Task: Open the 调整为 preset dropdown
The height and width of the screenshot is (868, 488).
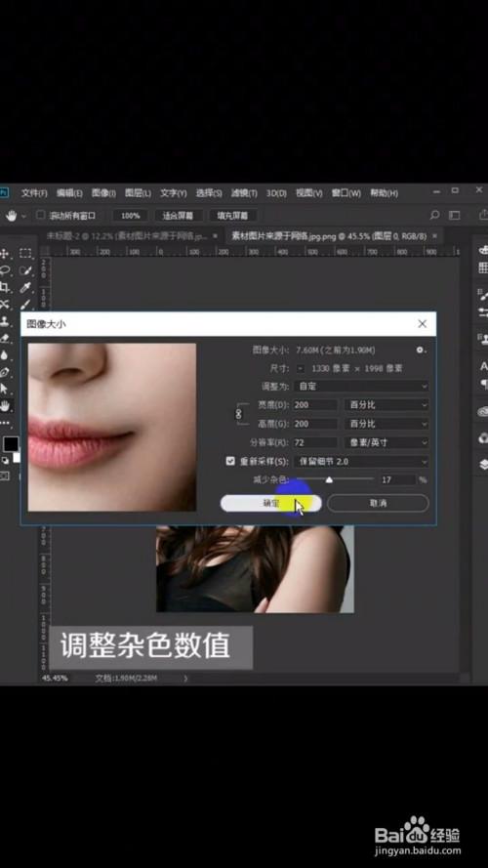Action: point(361,386)
